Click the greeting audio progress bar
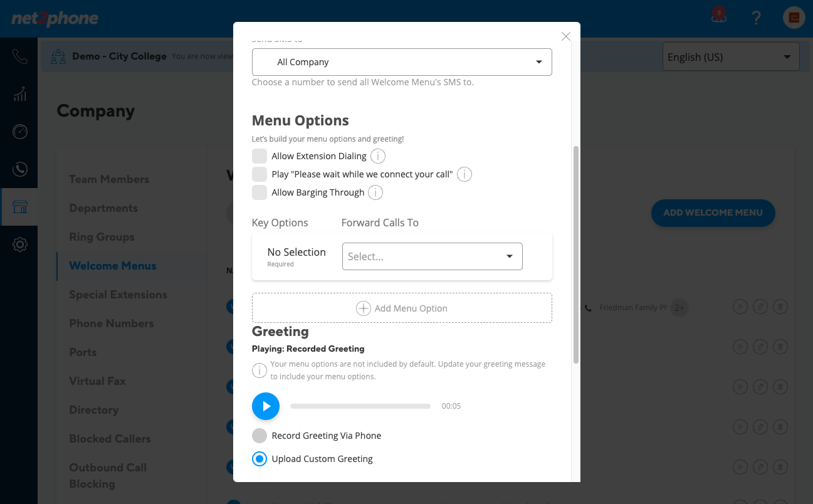 pos(360,406)
